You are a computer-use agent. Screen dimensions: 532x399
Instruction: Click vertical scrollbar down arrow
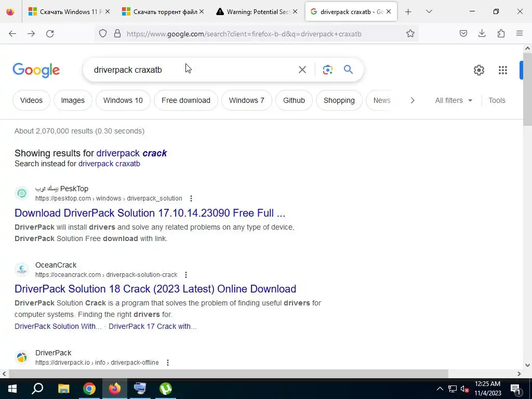[527, 365]
